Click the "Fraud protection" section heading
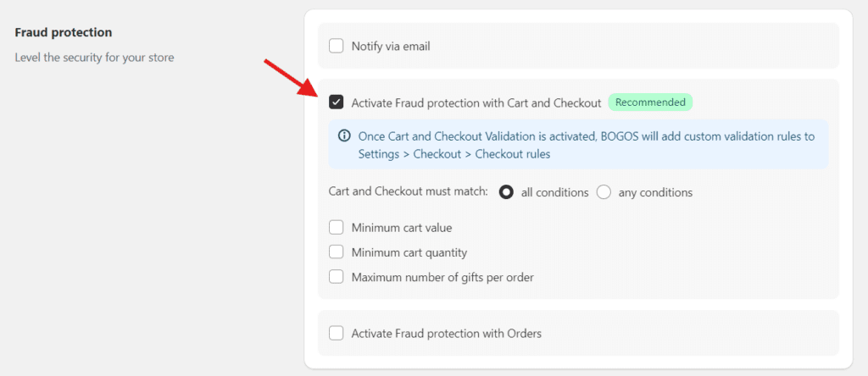The image size is (868, 376). click(64, 32)
